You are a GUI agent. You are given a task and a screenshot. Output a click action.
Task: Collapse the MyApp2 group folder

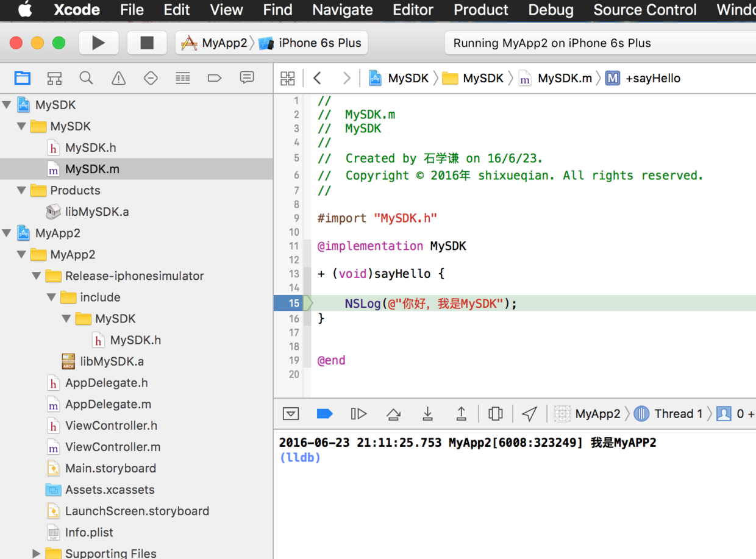click(22, 254)
